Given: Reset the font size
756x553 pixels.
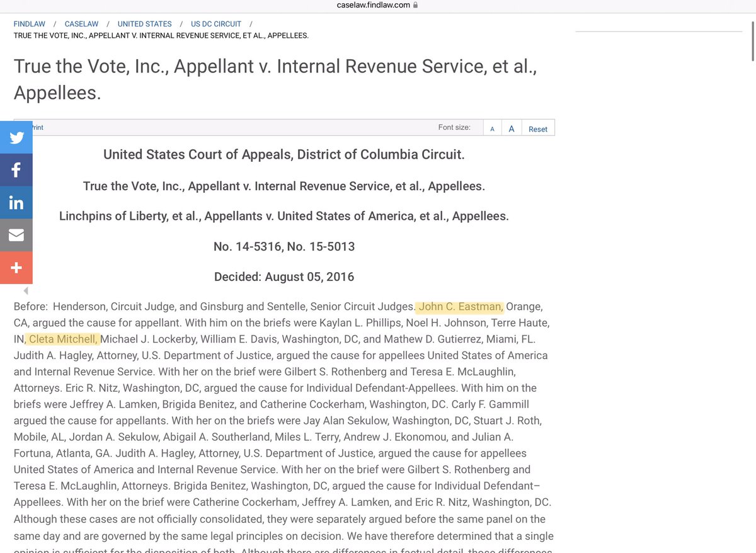Looking at the screenshot, I should tap(538, 129).
